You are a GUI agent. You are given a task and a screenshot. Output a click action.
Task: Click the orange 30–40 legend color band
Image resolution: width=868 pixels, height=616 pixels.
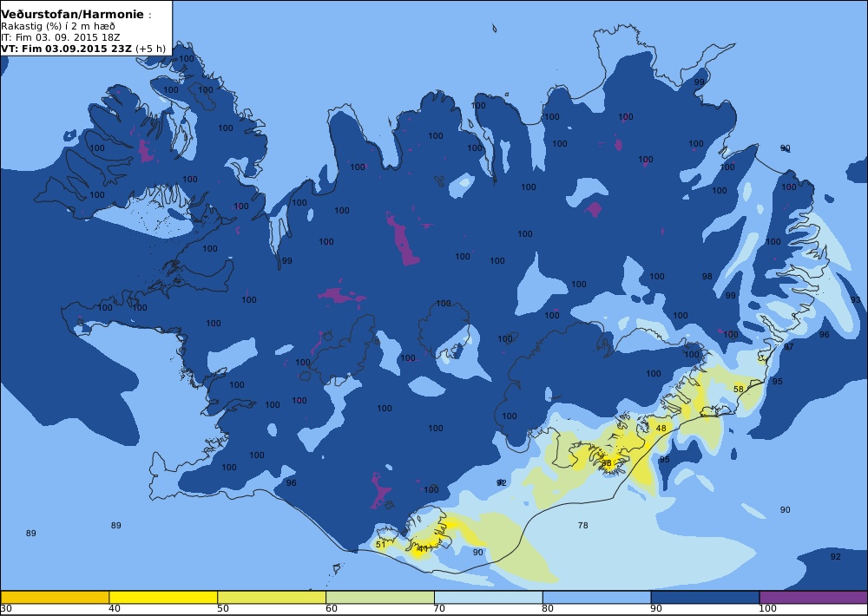(x=55, y=597)
